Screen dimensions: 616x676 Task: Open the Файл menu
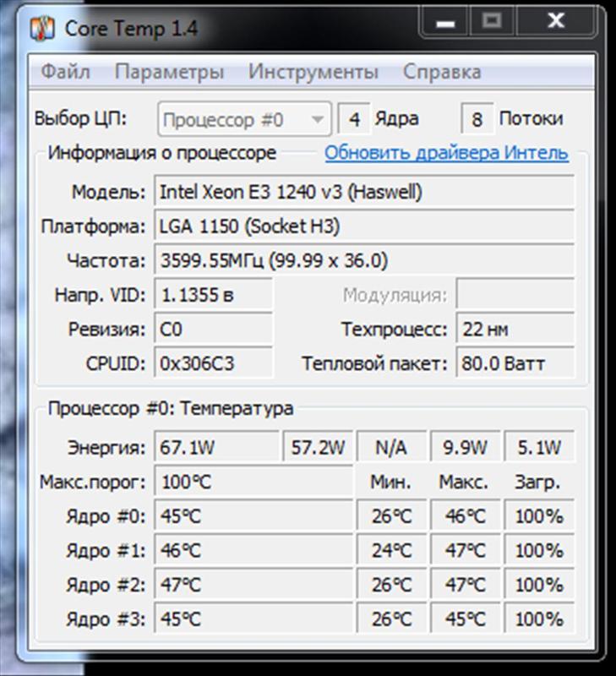click(66, 72)
